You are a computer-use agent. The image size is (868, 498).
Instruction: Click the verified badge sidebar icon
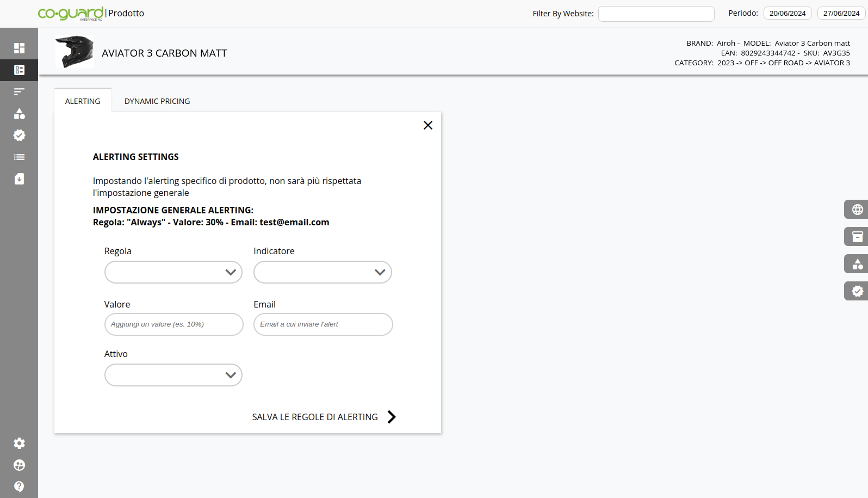click(19, 136)
